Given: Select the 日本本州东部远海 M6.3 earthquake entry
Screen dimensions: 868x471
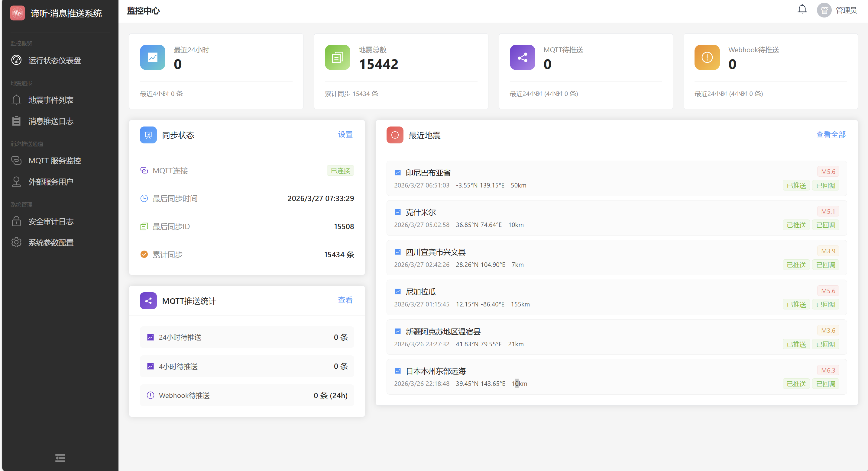Looking at the screenshot, I should [x=435, y=371].
